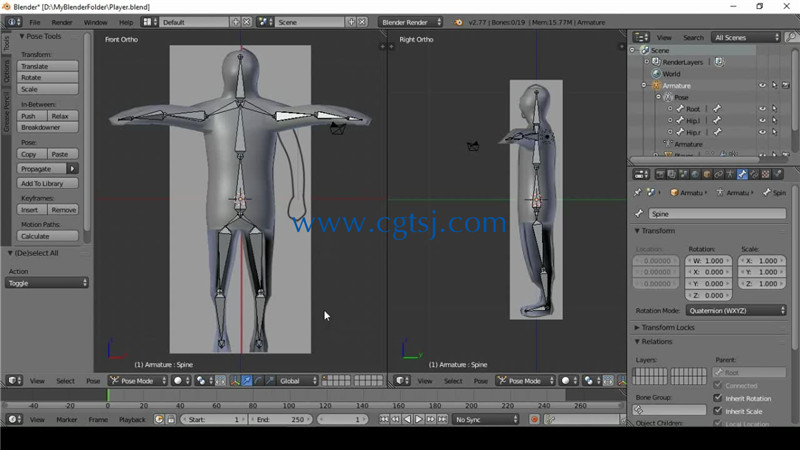Open the timeline editor type selector
The height and width of the screenshot is (450, 800).
pos(14,419)
